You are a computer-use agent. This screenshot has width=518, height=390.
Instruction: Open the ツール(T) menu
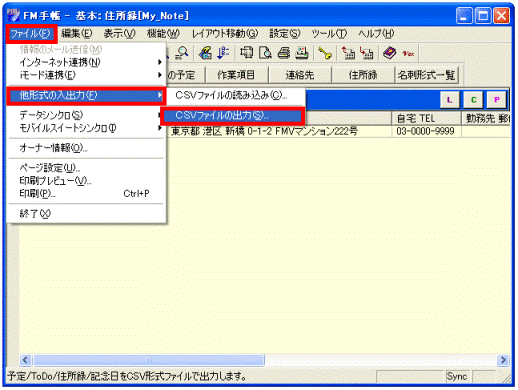click(329, 34)
